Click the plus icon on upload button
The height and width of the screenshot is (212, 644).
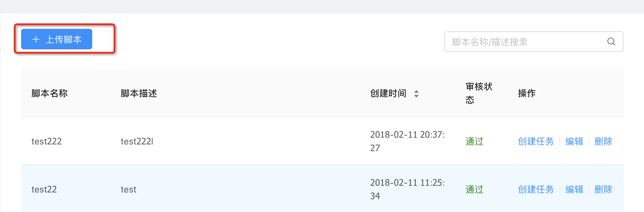35,39
